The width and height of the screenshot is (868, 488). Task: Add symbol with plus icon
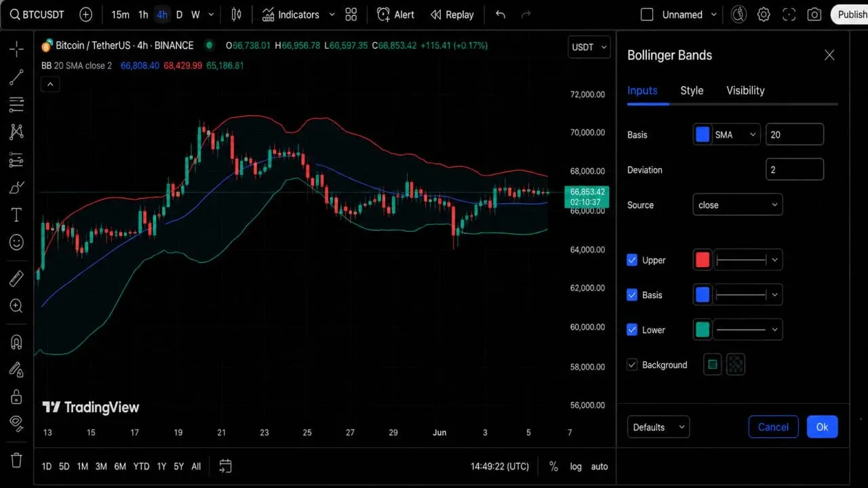point(85,14)
